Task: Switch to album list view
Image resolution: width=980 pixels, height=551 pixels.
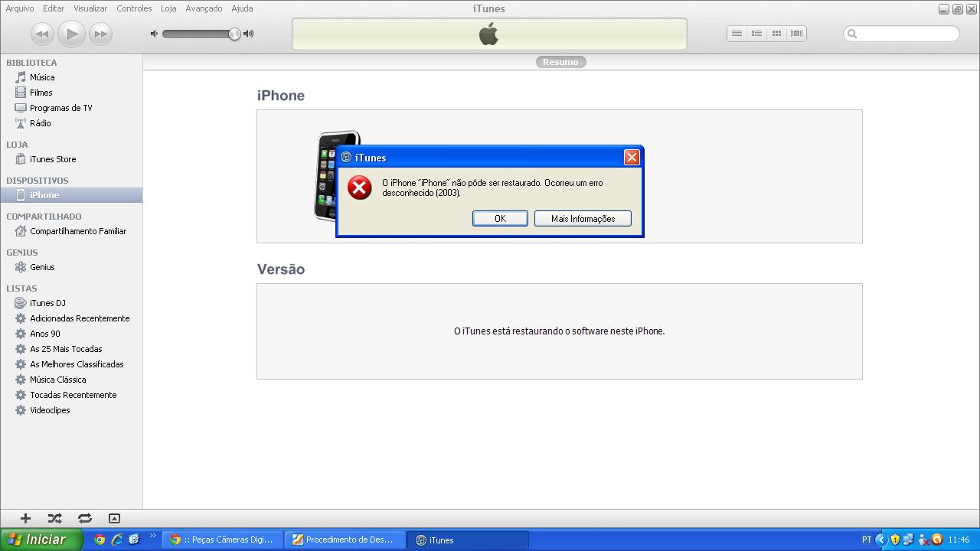Action: [x=756, y=34]
